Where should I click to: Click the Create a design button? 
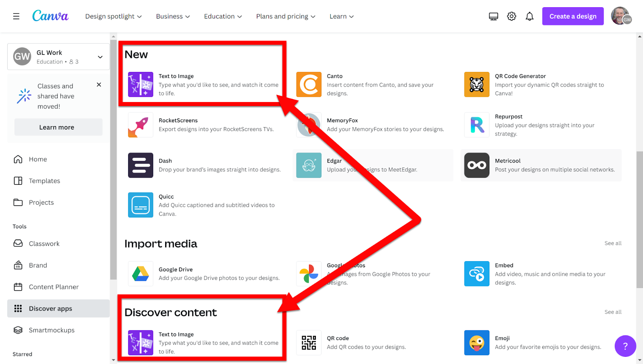coord(573,16)
